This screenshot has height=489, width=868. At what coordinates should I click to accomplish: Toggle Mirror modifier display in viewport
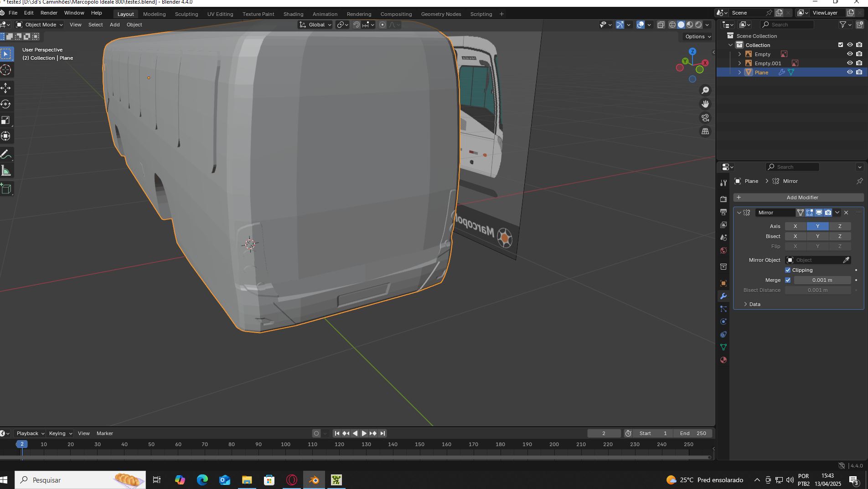[819, 213]
